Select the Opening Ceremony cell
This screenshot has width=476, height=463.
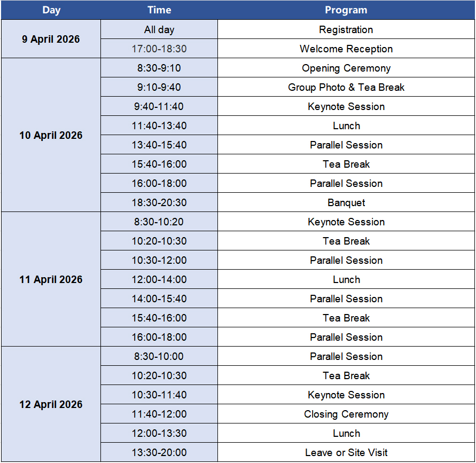[346, 68]
